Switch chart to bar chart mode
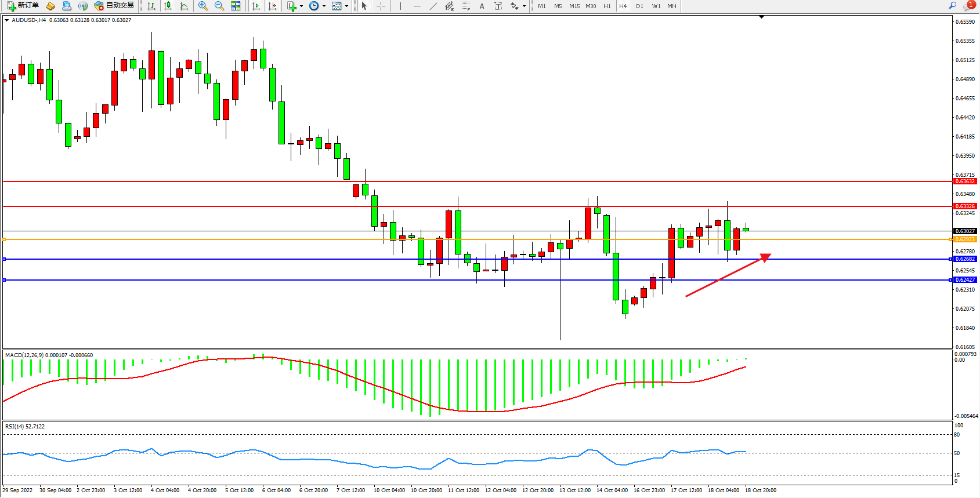 click(151, 6)
